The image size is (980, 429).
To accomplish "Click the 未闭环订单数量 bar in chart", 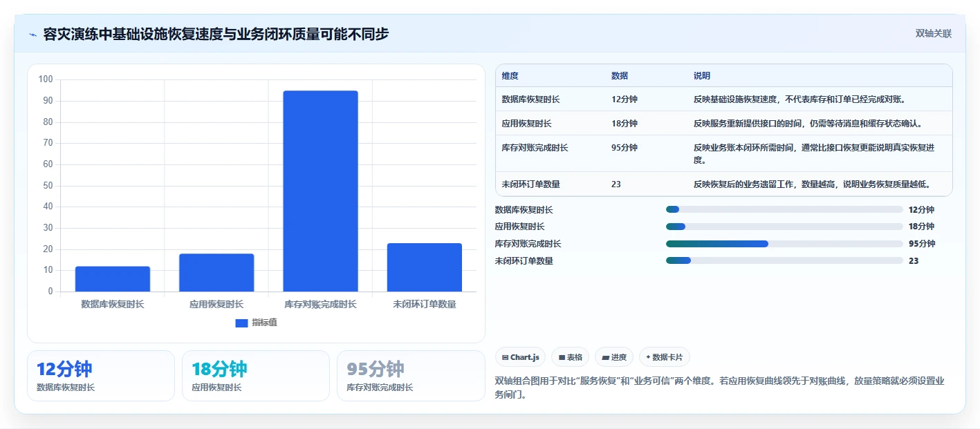I will [425, 267].
